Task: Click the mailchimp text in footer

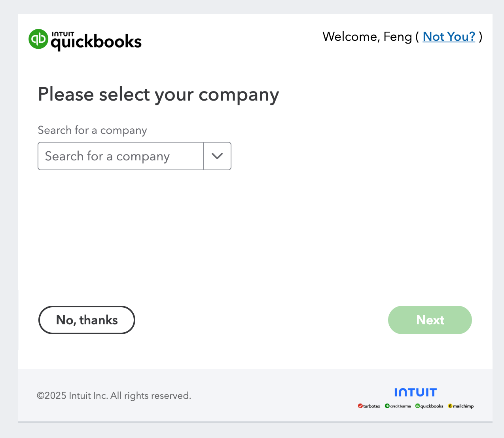Action: [463, 406]
